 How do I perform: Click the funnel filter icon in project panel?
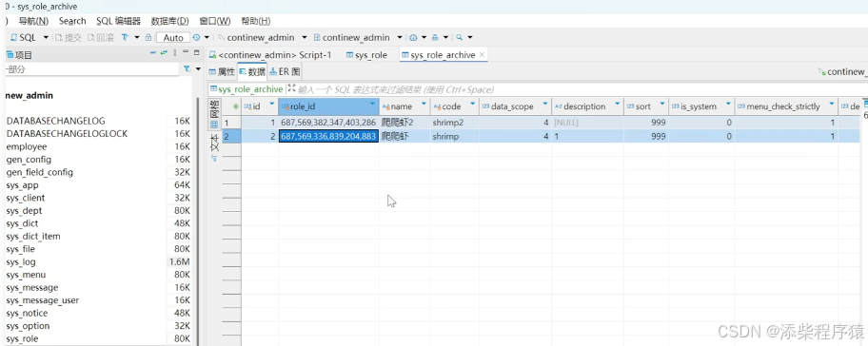[x=187, y=69]
